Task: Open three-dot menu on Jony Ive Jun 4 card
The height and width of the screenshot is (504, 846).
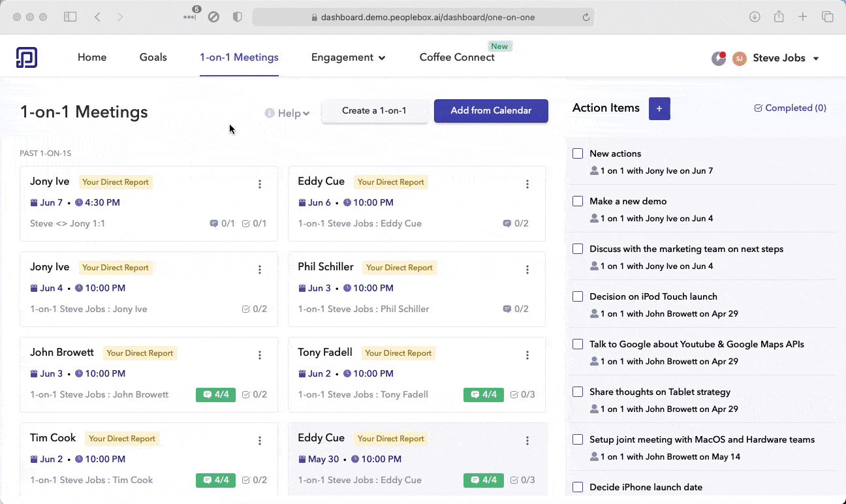Action: pyautogui.click(x=260, y=270)
